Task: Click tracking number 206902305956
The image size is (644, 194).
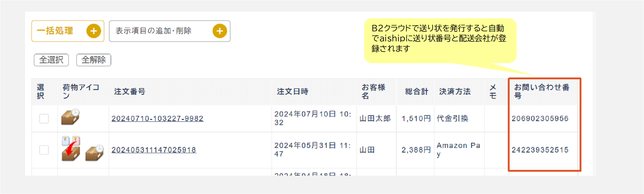Action: [x=540, y=119]
